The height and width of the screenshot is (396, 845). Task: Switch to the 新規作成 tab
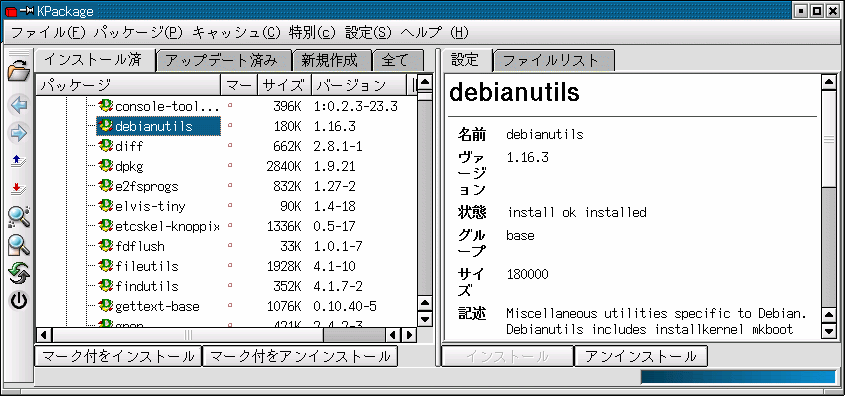click(332, 61)
